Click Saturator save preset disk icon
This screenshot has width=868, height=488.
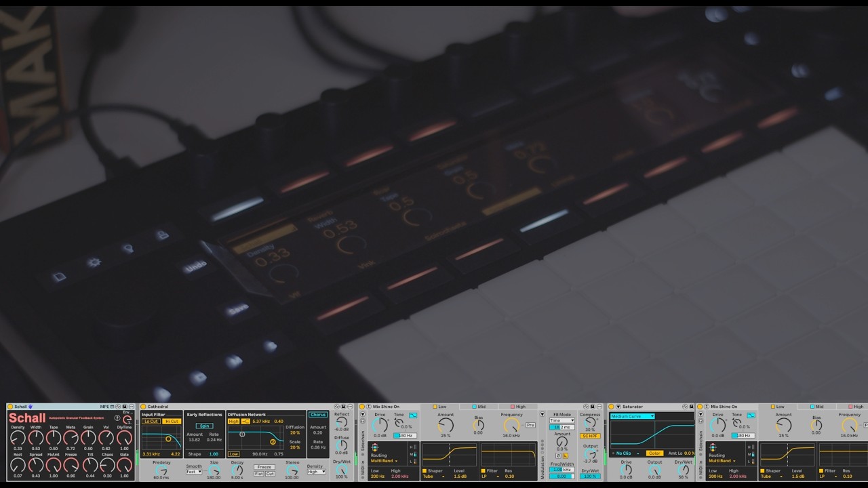pos(691,407)
